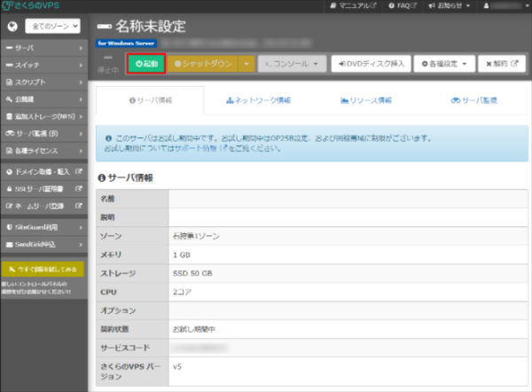
Task: Expand chevron on SendGrid申込 row
Action: 81,245
